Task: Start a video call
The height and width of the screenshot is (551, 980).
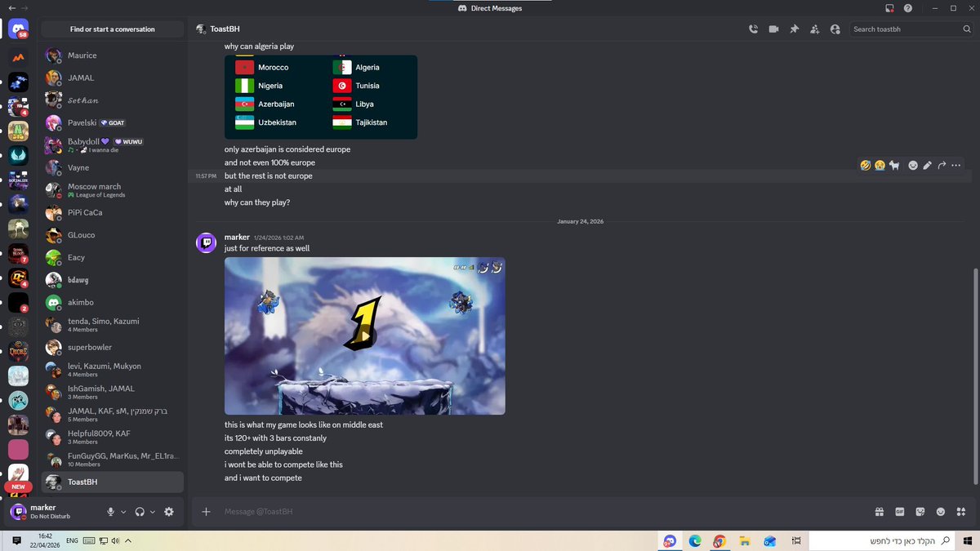Action: [x=773, y=29]
